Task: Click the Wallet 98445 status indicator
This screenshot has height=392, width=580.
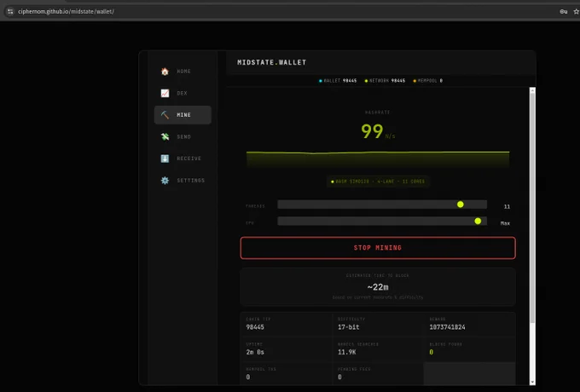Action: (x=338, y=81)
